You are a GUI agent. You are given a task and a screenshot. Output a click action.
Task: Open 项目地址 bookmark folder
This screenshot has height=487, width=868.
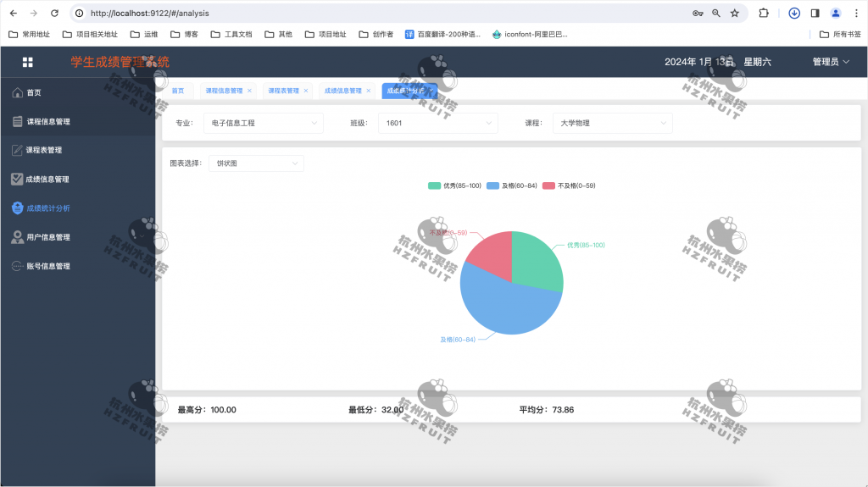pos(325,35)
